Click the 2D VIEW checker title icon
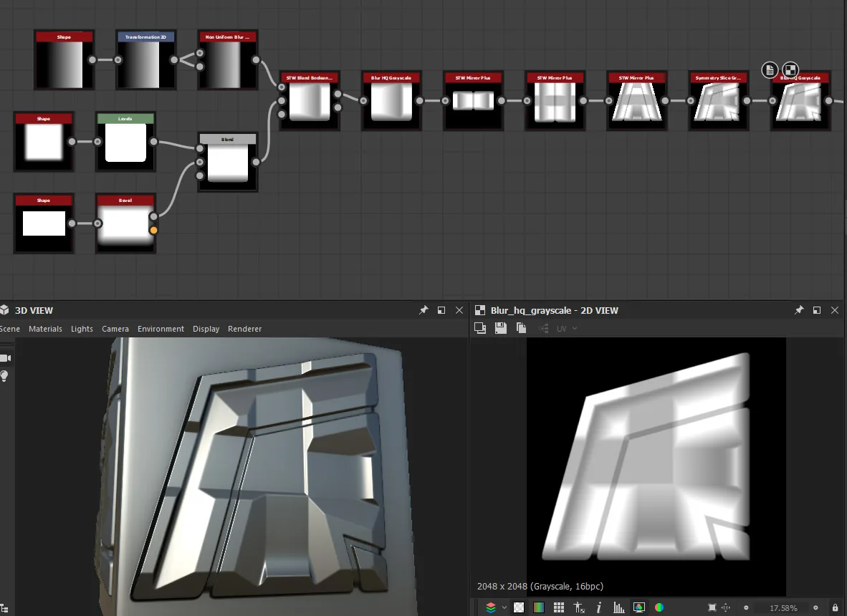847x616 pixels. (479, 310)
